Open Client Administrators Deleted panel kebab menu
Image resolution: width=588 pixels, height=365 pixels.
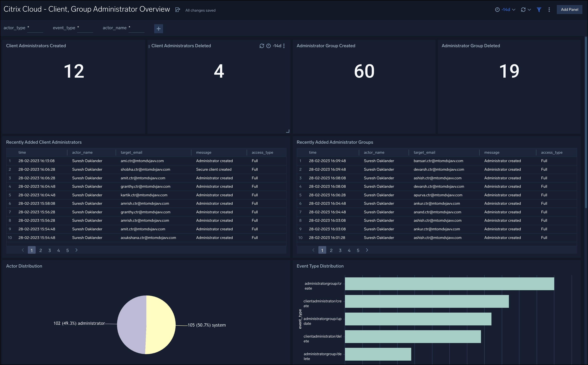284,46
